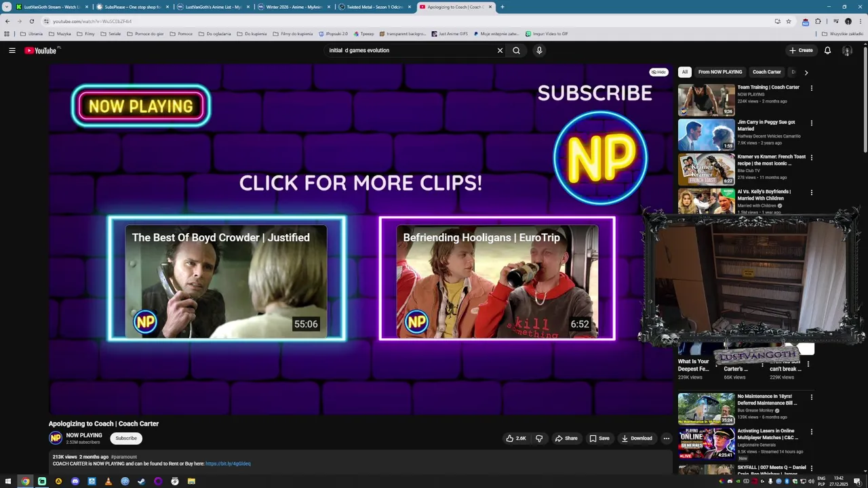Switch to LustVanGoth's Anime List tab
The height and width of the screenshot is (488, 868).
pyautogui.click(x=213, y=7)
